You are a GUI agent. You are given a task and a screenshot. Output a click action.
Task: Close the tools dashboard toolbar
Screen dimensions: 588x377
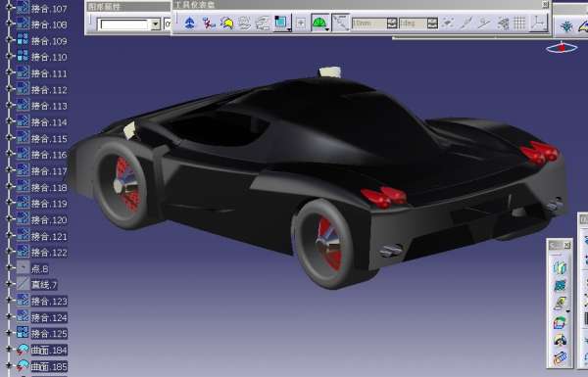click(545, 5)
